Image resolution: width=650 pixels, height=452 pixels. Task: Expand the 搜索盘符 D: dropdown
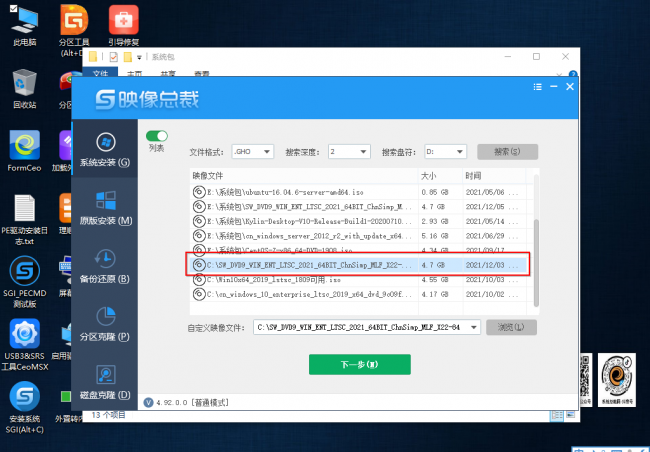click(459, 152)
